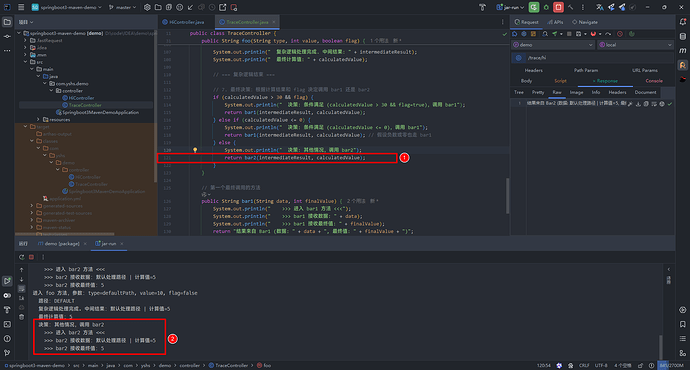Open the local environment dropdown
This screenshot has width=690, height=370.
[x=635, y=45]
